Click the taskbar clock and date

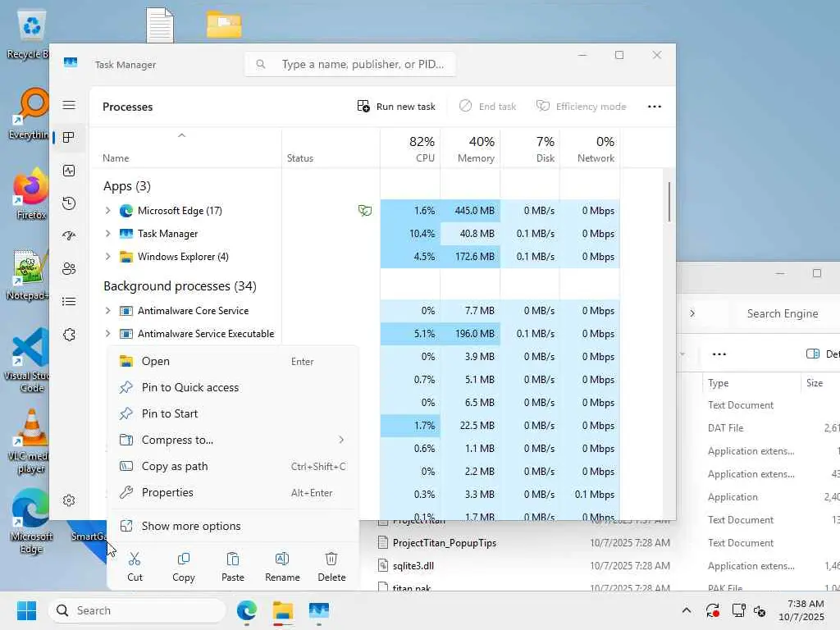[801, 610]
